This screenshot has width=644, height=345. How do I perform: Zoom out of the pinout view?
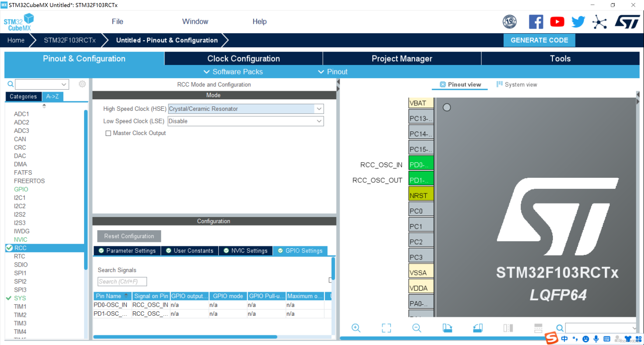(417, 328)
